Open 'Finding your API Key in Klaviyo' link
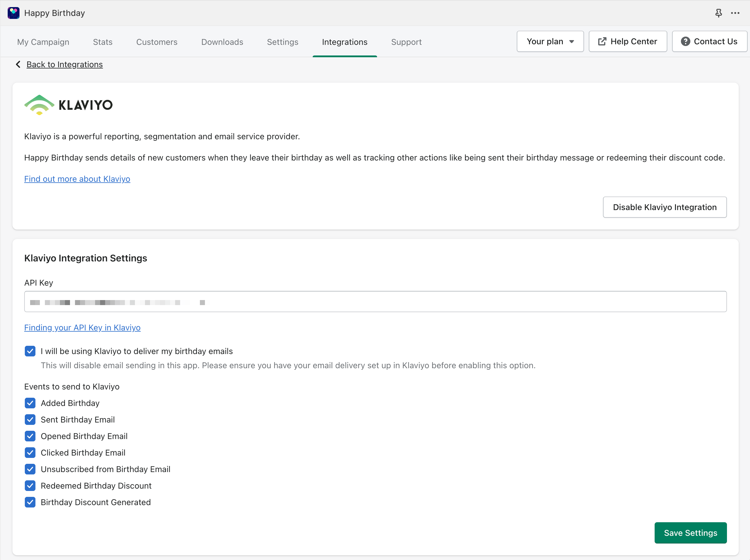 (82, 328)
